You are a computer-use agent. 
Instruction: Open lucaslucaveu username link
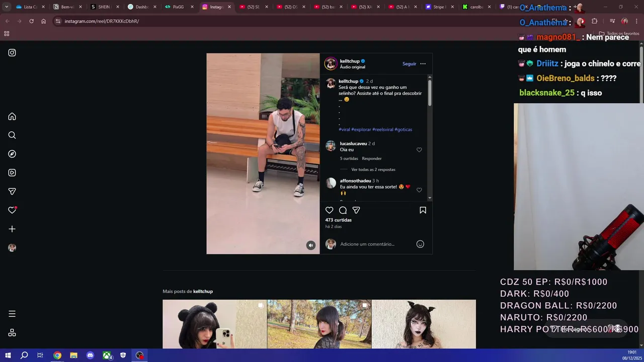pos(353,143)
